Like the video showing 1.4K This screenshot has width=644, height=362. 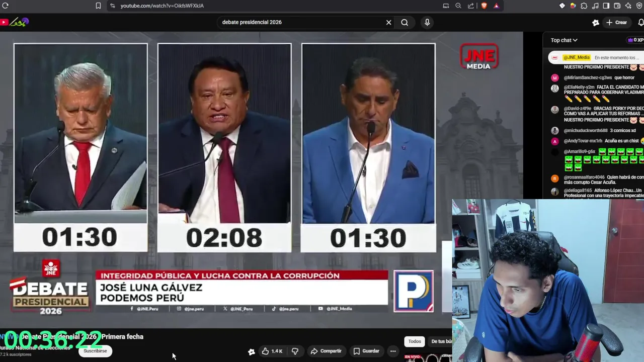coord(272,351)
